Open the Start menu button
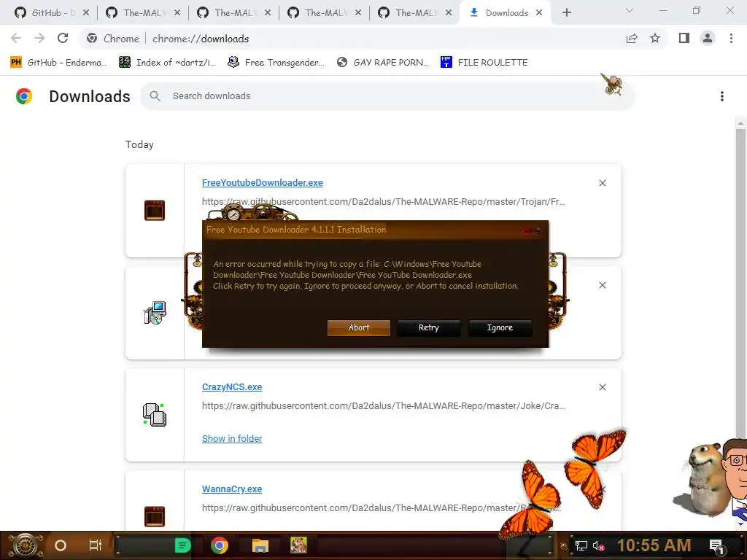Image resolution: width=747 pixels, height=560 pixels. (26, 545)
